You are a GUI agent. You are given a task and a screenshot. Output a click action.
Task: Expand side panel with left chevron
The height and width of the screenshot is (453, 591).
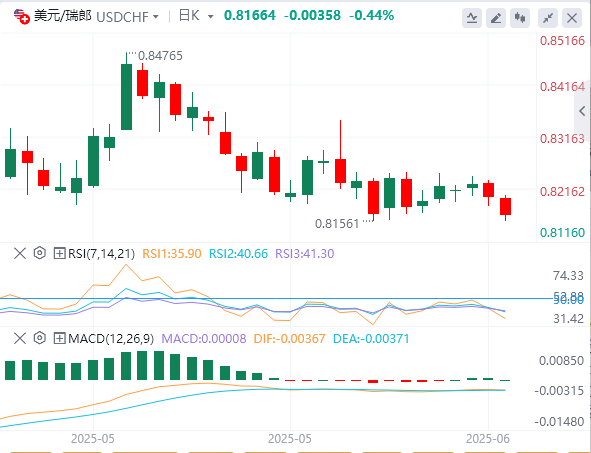tap(582, 111)
